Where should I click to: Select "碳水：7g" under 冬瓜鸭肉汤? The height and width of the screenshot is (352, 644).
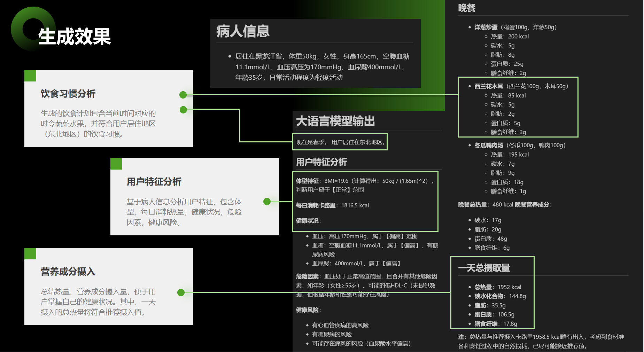click(503, 164)
